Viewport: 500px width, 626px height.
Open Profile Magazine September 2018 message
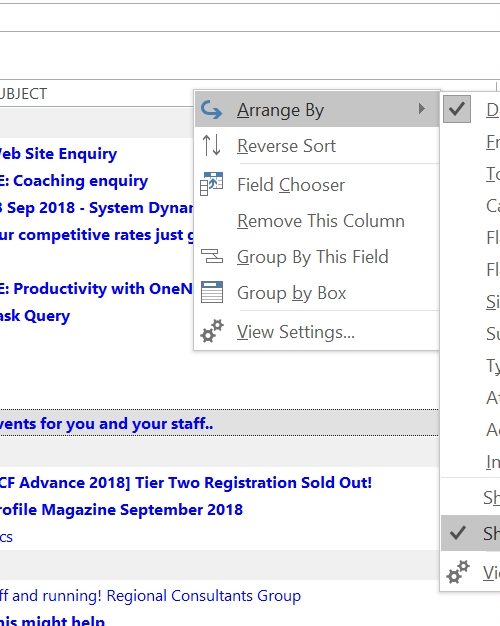point(121,510)
